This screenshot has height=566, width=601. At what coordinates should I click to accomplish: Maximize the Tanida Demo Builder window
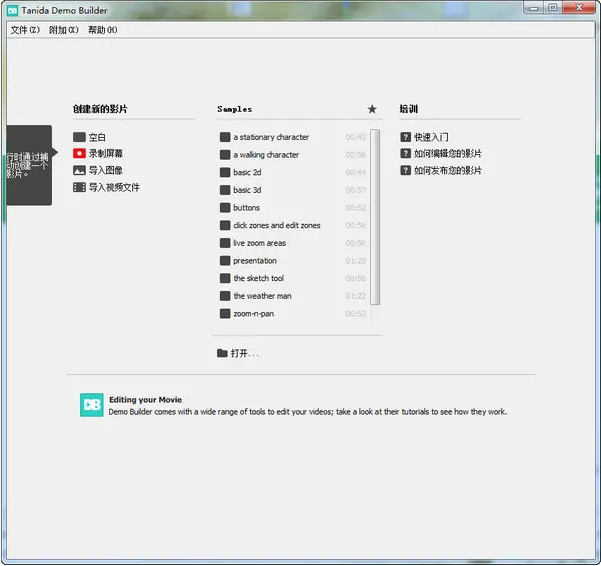[x=553, y=8]
